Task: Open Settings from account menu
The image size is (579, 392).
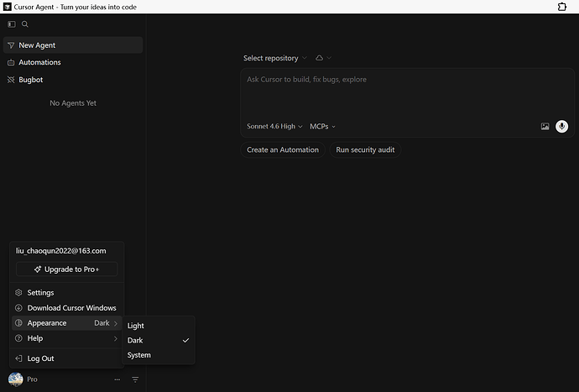Action: pos(67,293)
